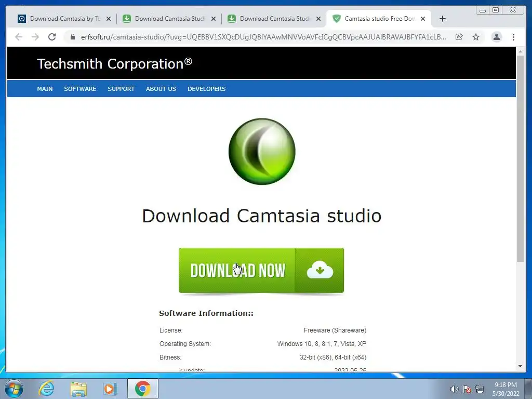
Task: Click the cloud download icon
Action: tap(320, 270)
